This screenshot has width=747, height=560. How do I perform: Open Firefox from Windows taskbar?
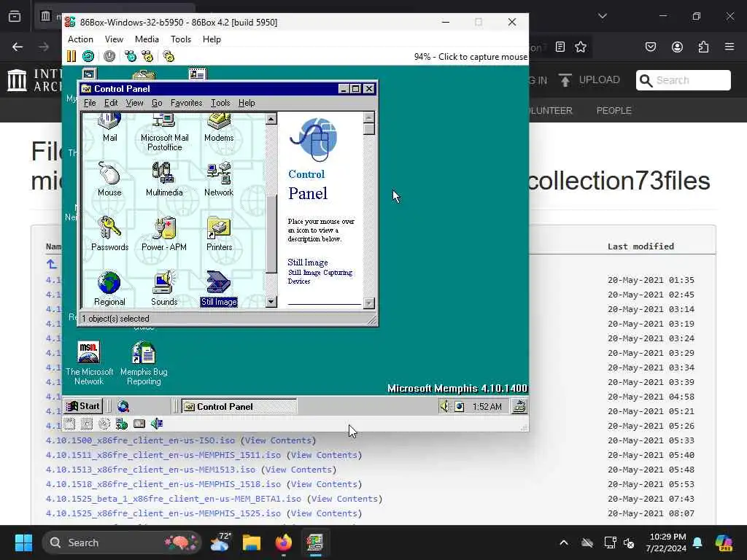tap(284, 542)
